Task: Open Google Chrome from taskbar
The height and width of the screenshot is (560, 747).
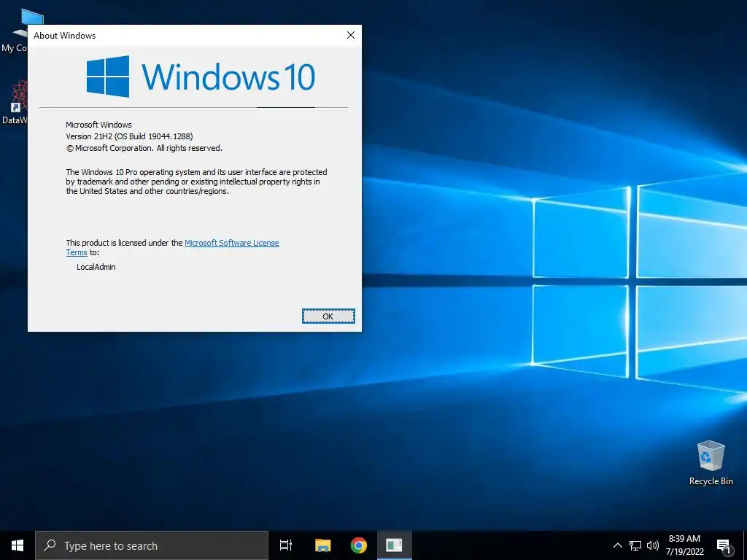Action: click(x=359, y=545)
